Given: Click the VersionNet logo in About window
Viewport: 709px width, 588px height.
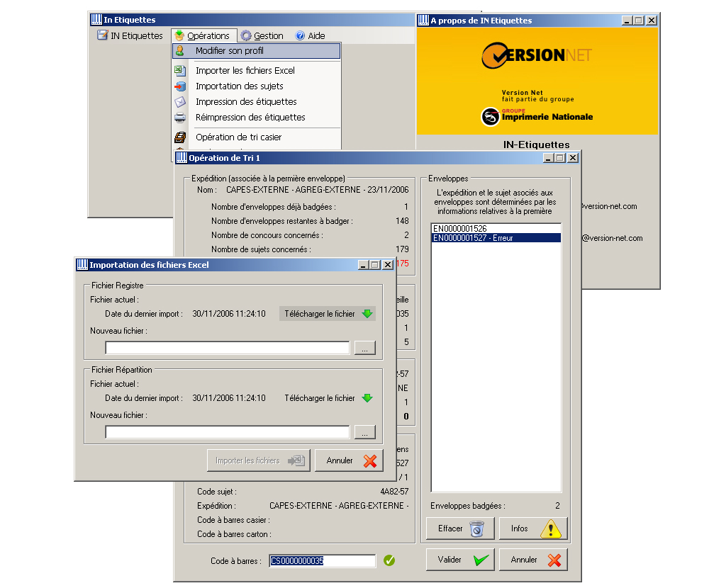Looking at the screenshot, I should click(x=536, y=55).
